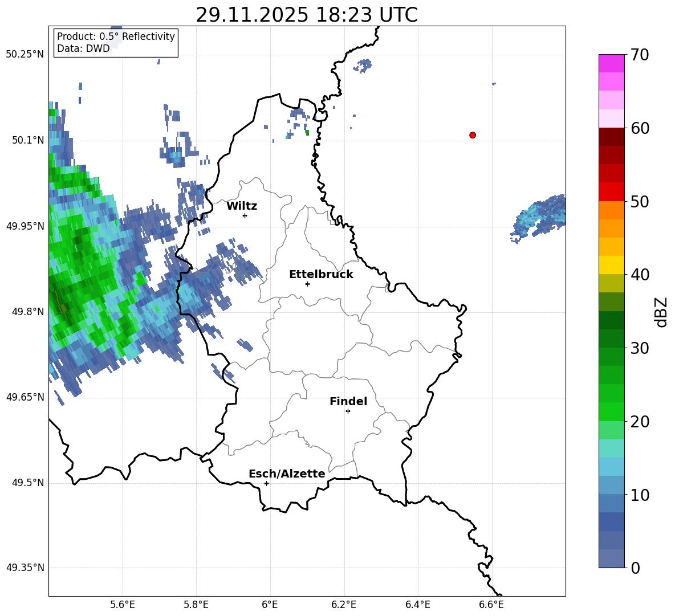Click the 49.65°N latitude label
675x616 pixels.
click(x=25, y=397)
